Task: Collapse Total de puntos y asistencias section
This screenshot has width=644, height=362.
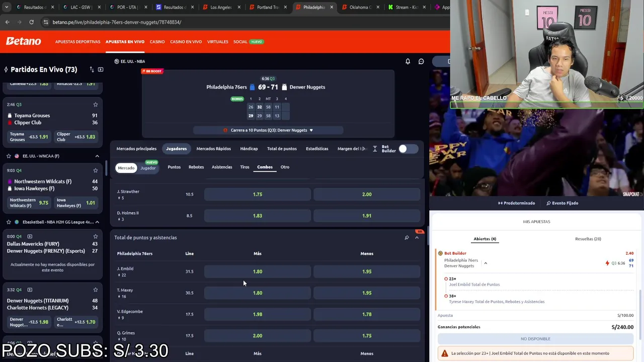Action: click(x=417, y=237)
